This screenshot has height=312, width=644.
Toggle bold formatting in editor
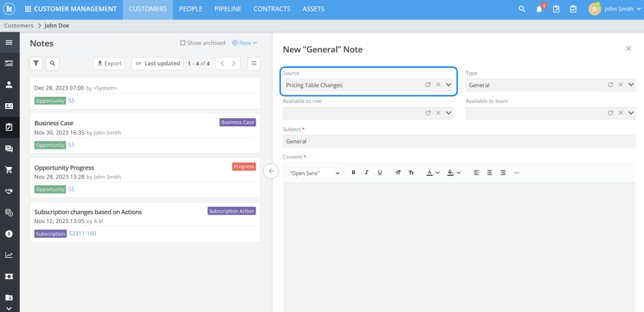pos(354,172)
